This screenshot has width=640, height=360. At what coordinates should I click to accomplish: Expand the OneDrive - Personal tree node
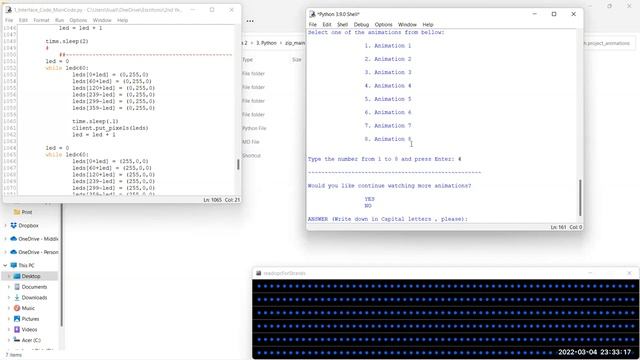(x=5, y=252)
